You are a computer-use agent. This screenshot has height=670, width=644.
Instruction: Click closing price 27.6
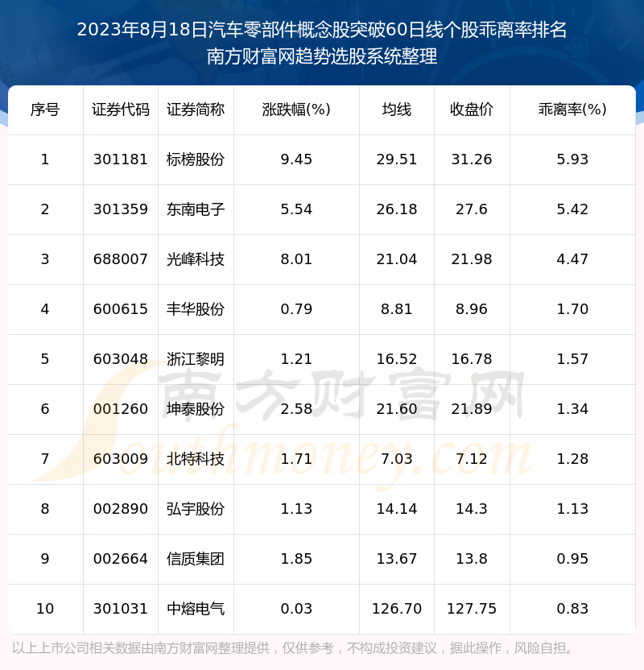pos(472,209)
